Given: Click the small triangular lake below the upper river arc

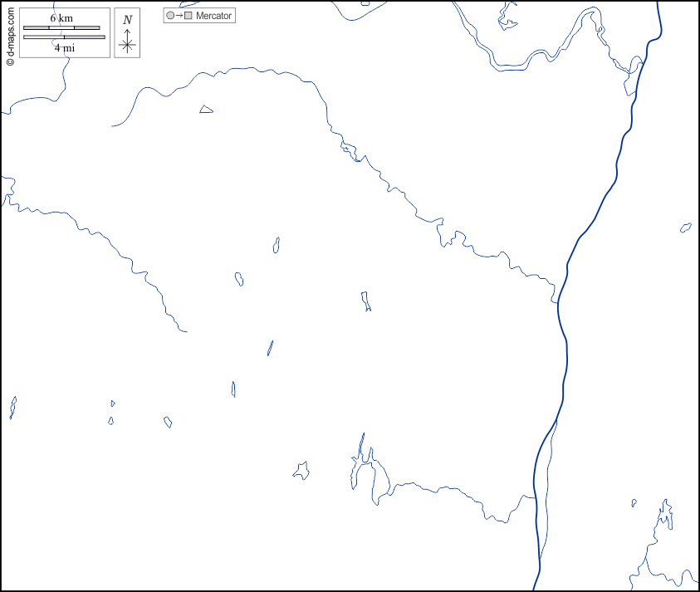Looking at the screenshot, I should coord(206,110).
